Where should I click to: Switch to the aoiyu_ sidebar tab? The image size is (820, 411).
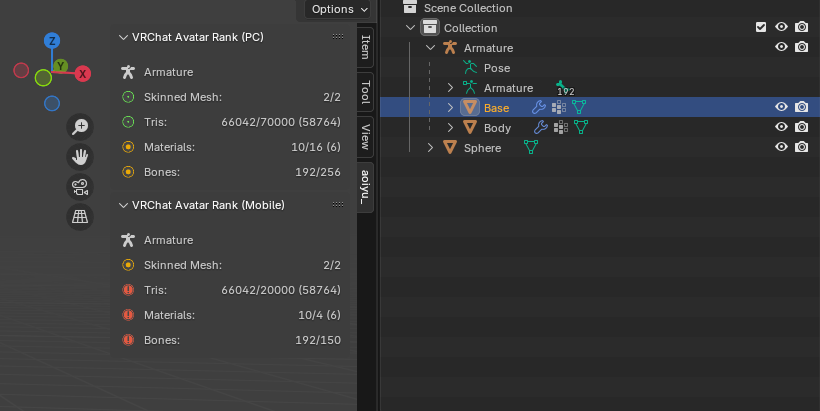pos(366,187)
